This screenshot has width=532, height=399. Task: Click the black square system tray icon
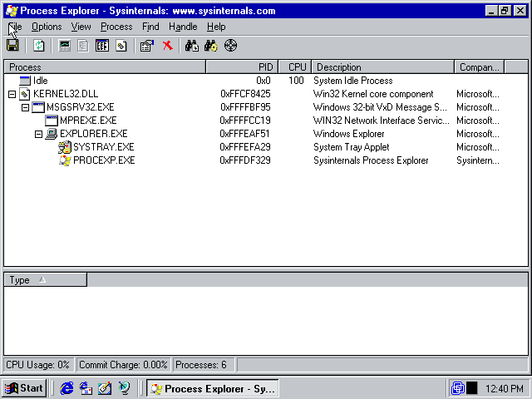[471, 388]
